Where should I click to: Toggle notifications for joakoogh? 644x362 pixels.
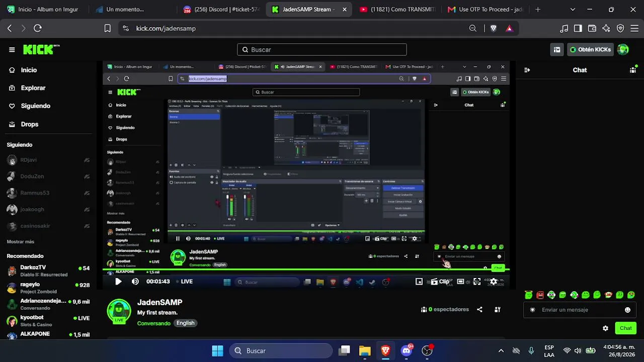pyautogui.click(x=87, y=210)
